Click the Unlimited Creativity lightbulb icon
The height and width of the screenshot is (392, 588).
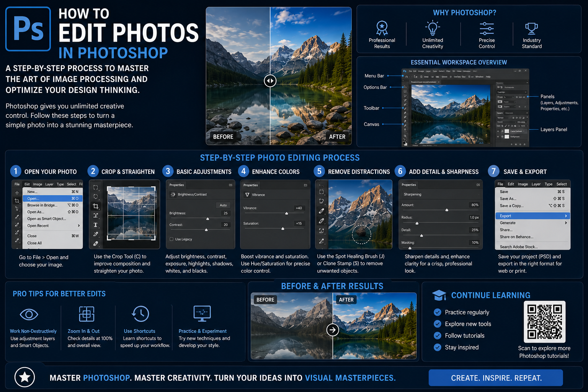coord(433,28)
